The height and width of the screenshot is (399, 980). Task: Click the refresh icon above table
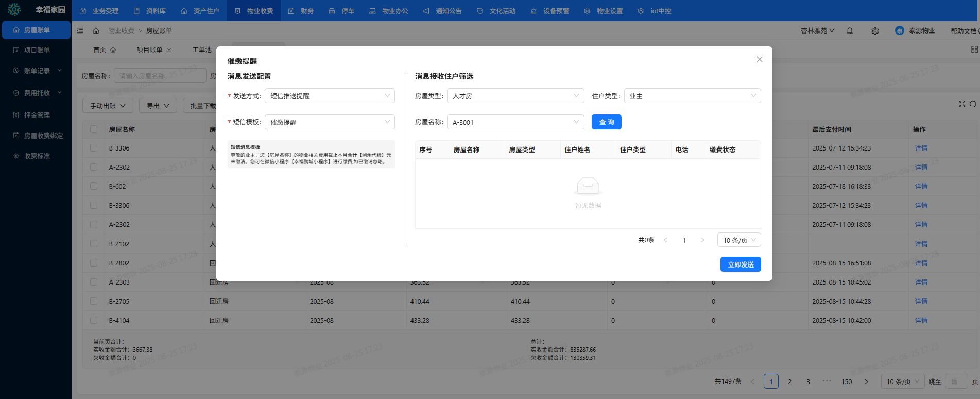click(973, 104)
